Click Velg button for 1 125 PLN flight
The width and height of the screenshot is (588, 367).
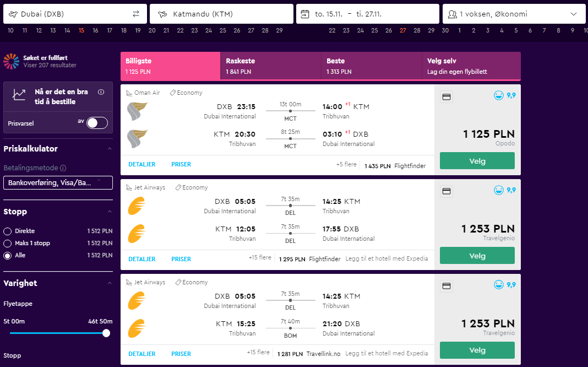point(477,161)
